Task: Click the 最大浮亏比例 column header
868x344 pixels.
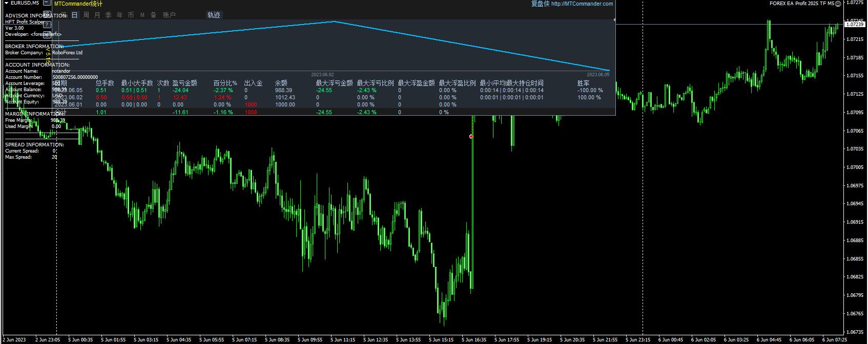Action: [x=376, y=83]
